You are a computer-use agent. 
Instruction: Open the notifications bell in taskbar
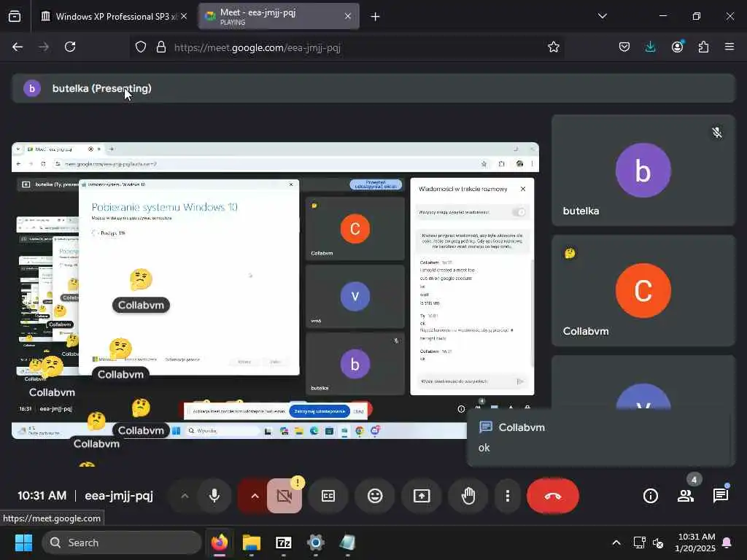[x=727, y=542]
